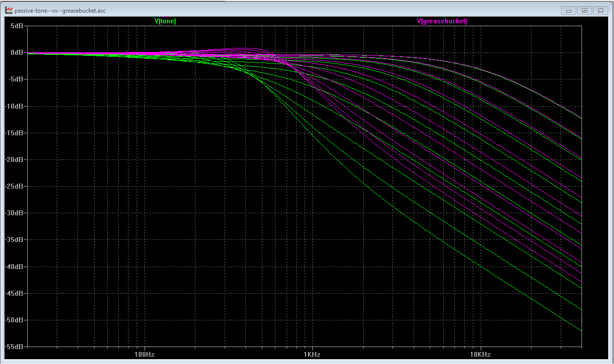
Task: Select the magenta V(greasebucket) trace label
Action: tap(442, 21)
